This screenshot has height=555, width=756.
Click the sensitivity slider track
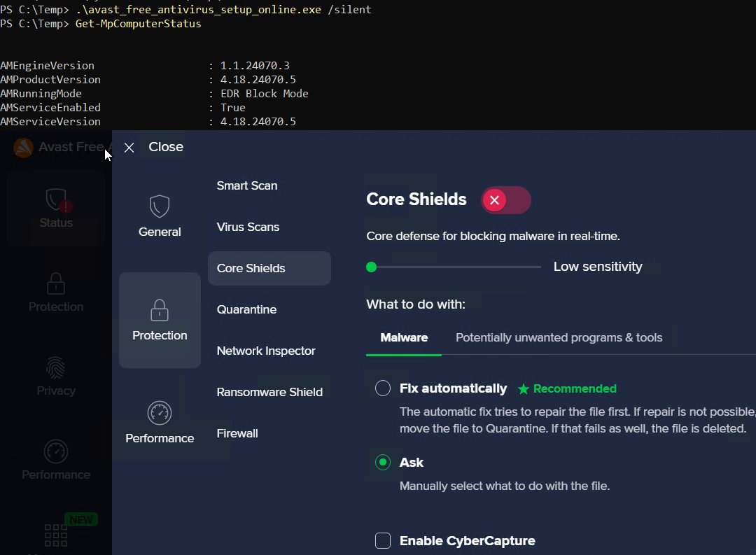(x=453, y=267)
